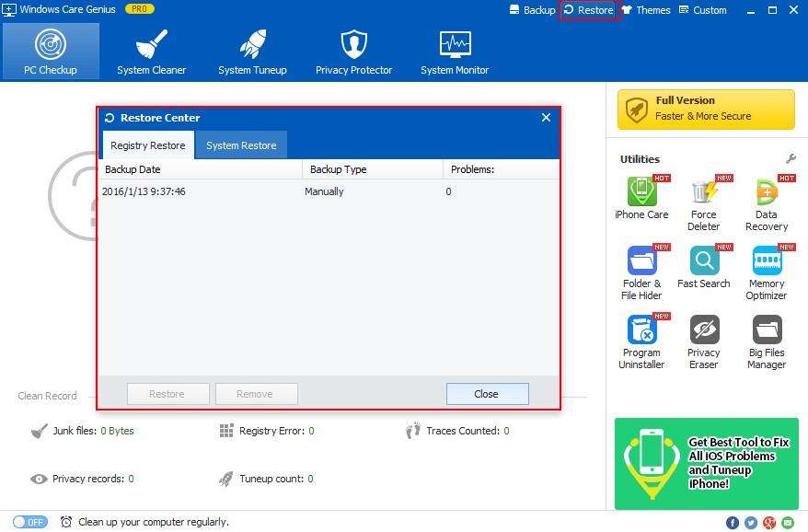Toggle the scheduled cleanup OFF switch
This screenshot has width=808, height=532.
pos(30,522)
